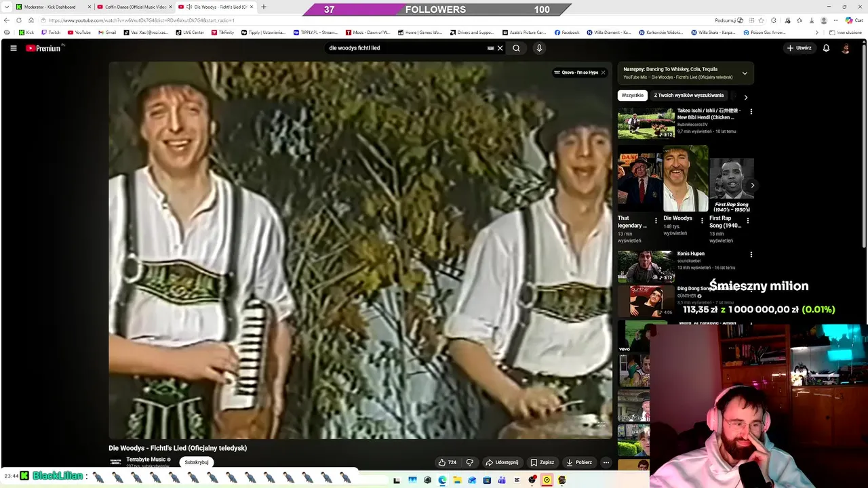The width and height of the screenshot is (868, 488).
Task: Open options menu for Takeo Ischi video
Action: point(751,111)
